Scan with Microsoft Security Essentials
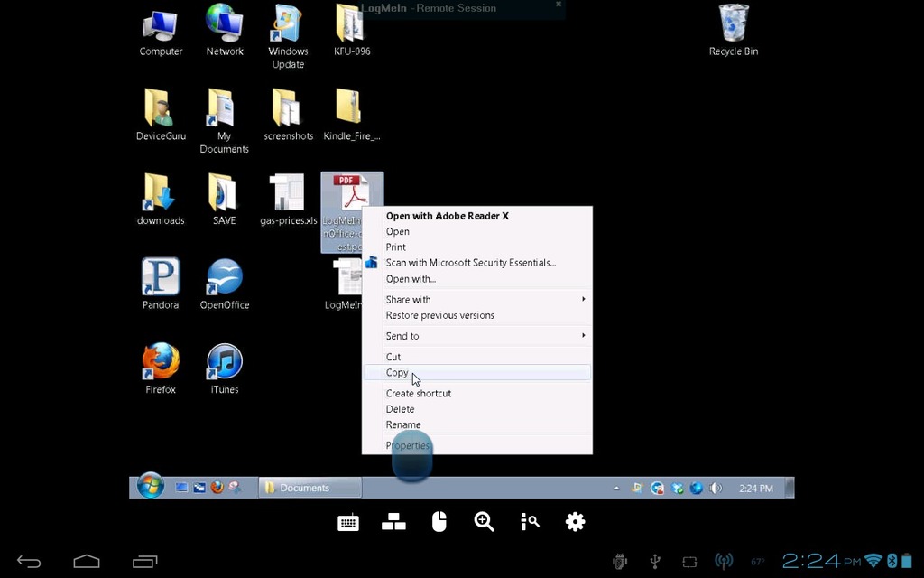 (476, 263)
